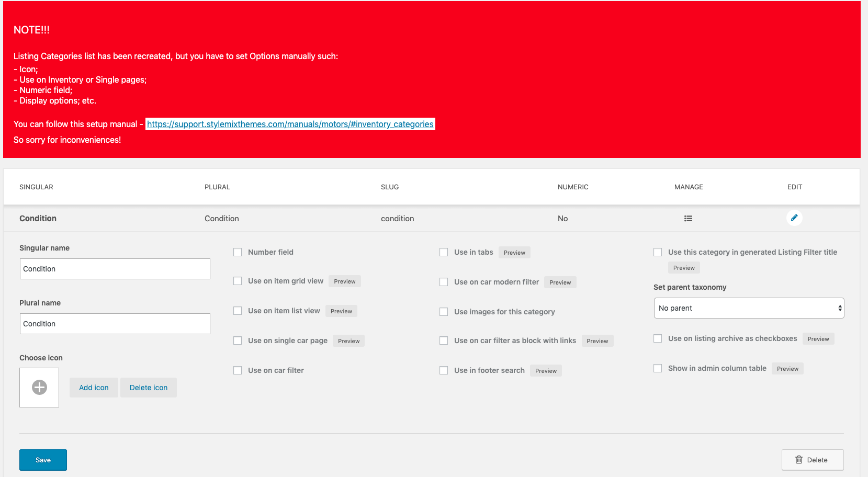Preview Use on car modern filter

click(x=560, y=282)
